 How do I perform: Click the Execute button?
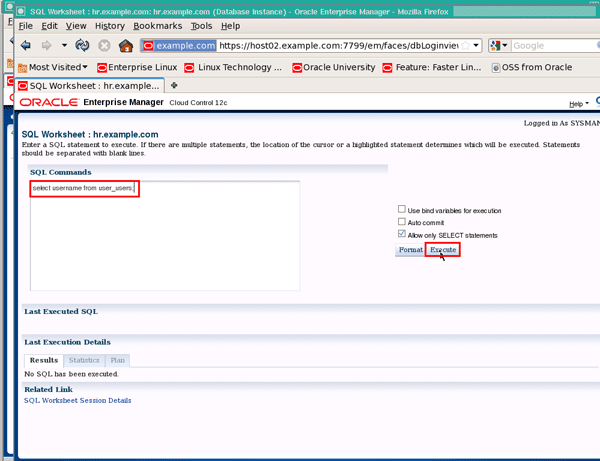pyautogui.click(x=443, y=250)
